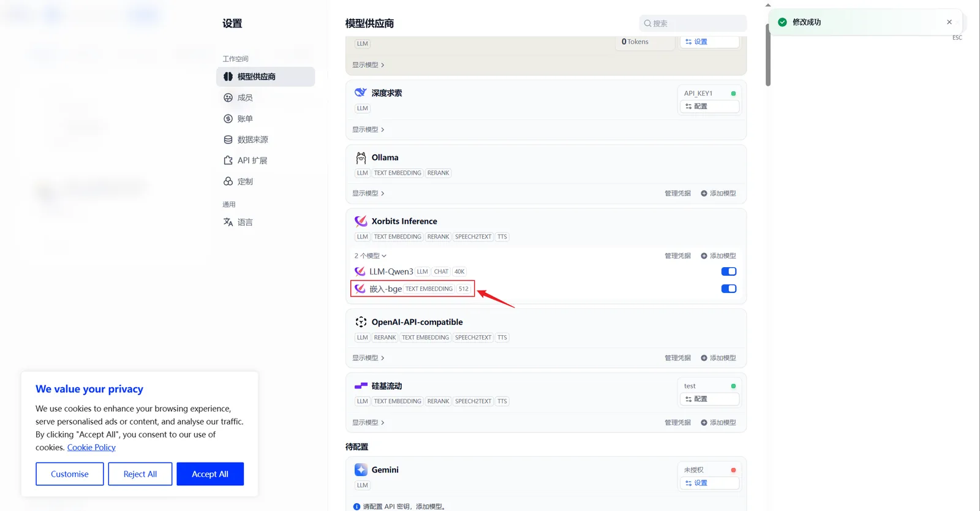Viewport: 980px width, 511px height.
Task: Click the Customise cookies button
Action: [70, 474]
